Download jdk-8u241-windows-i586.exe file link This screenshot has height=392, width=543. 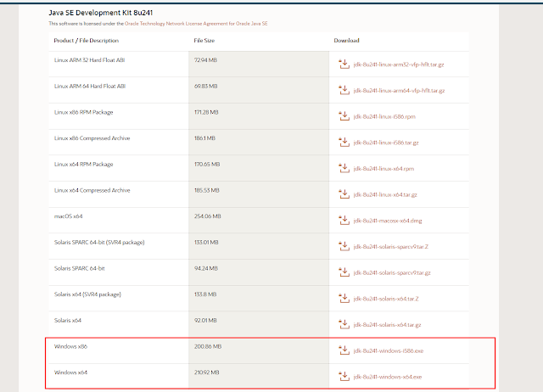click(x=389, y=350)
